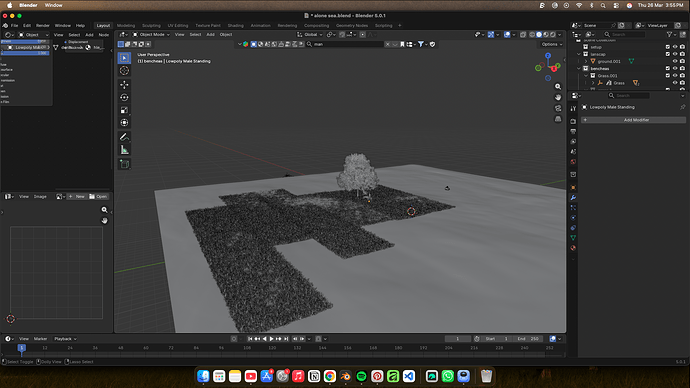
Task: Select the Transform tool
Action: [x=125, y=123]
